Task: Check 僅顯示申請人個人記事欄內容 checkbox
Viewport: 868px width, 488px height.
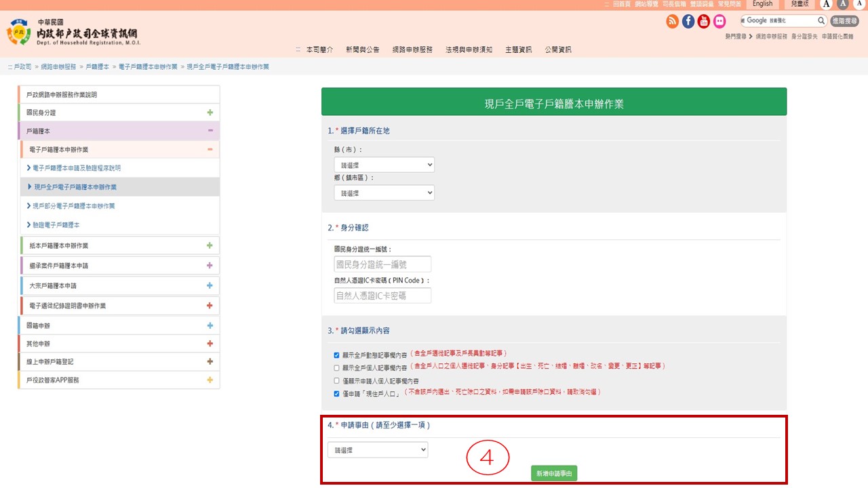Action: pyautogui.click(x=336, y=380)
